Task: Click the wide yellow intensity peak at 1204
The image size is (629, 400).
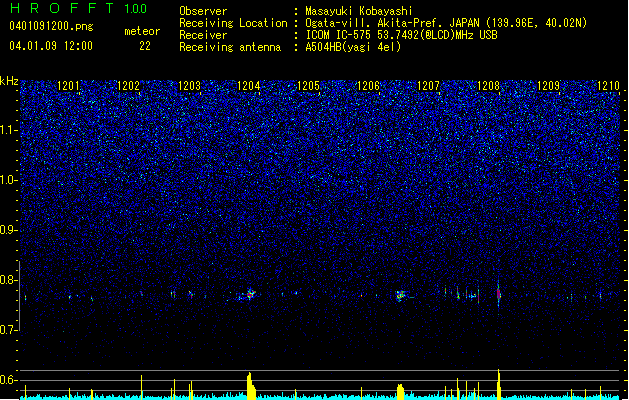Action: pos(251,386)
